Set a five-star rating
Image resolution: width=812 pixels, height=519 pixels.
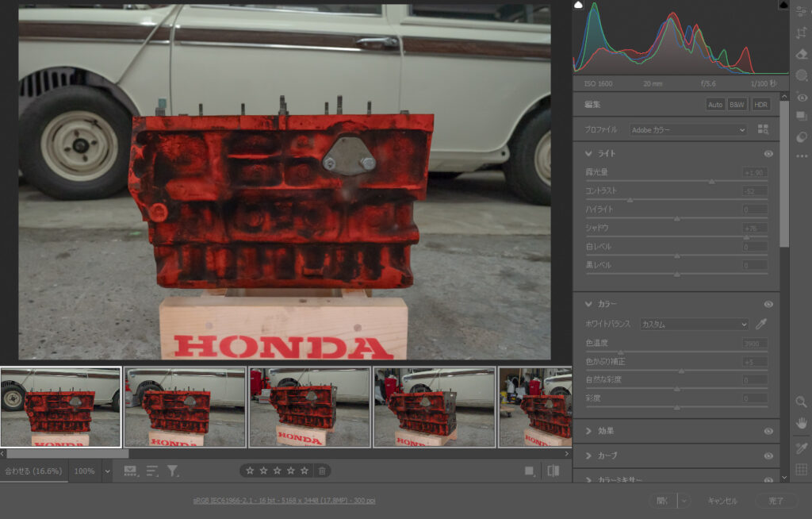tap(304, 471)
